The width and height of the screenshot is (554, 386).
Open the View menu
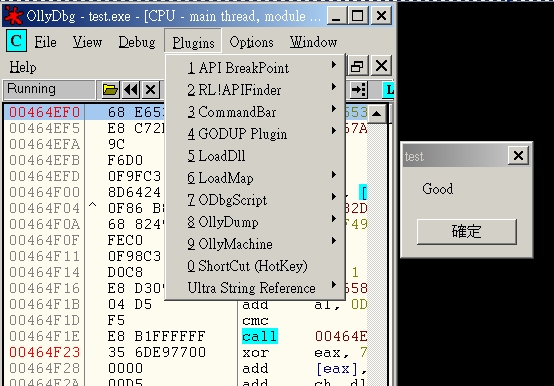(x=87, y=42)
